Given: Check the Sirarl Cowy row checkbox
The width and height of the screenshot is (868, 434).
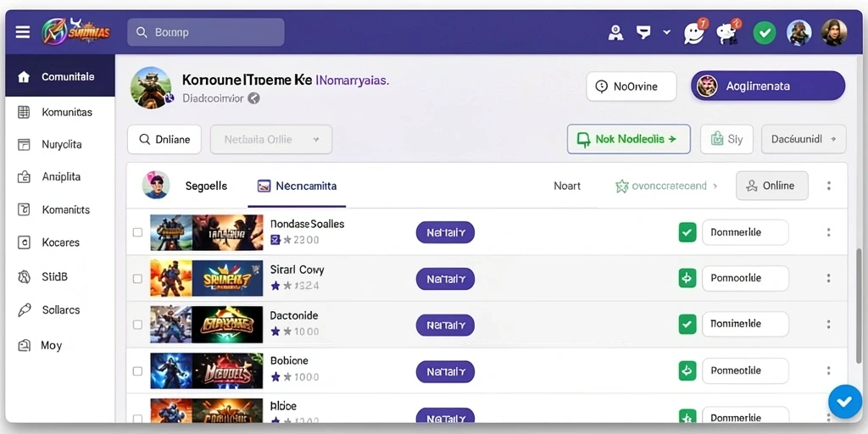Looking at the screenshot, I should (x=137, y=278).
